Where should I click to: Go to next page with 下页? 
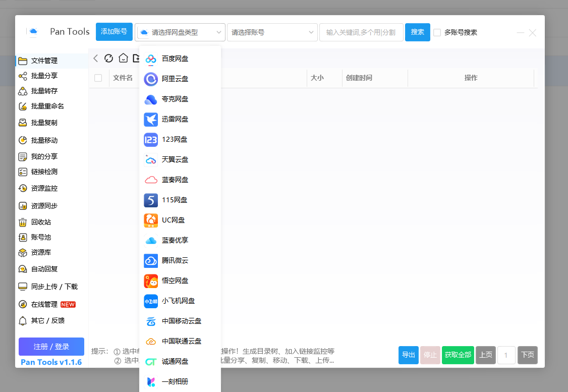[528, 355]
